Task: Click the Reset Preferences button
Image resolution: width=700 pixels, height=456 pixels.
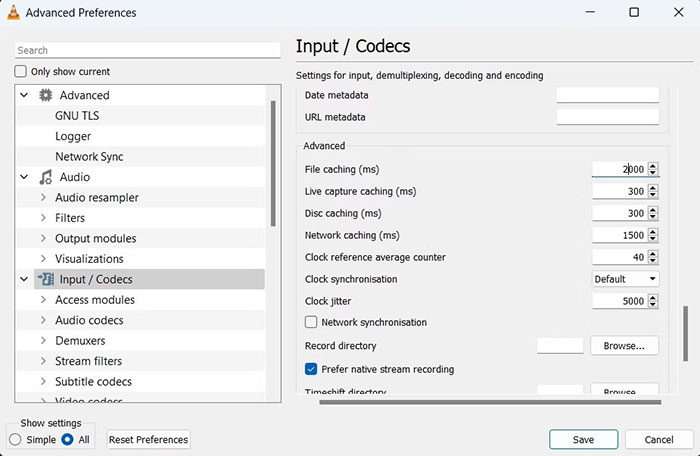Action: coord(148,439)
